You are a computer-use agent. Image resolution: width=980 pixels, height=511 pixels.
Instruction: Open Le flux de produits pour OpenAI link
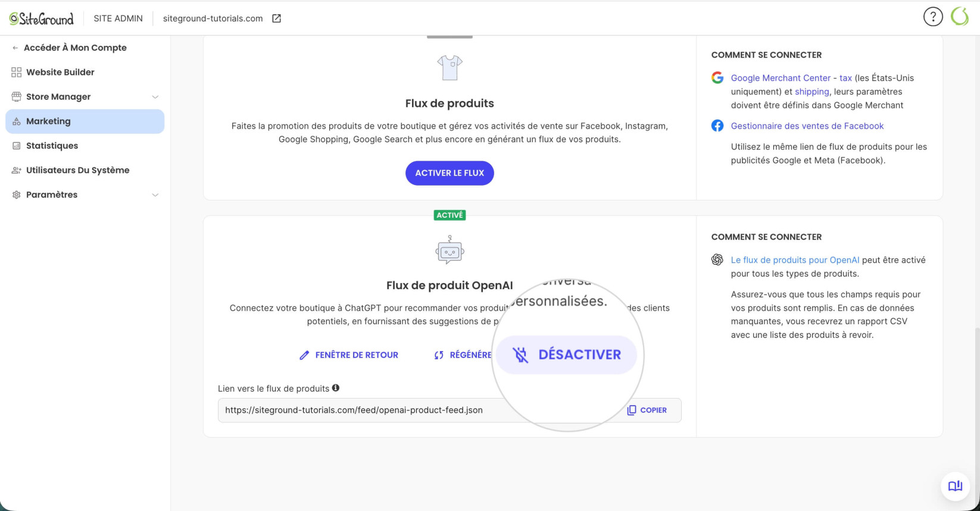point(795,260)
